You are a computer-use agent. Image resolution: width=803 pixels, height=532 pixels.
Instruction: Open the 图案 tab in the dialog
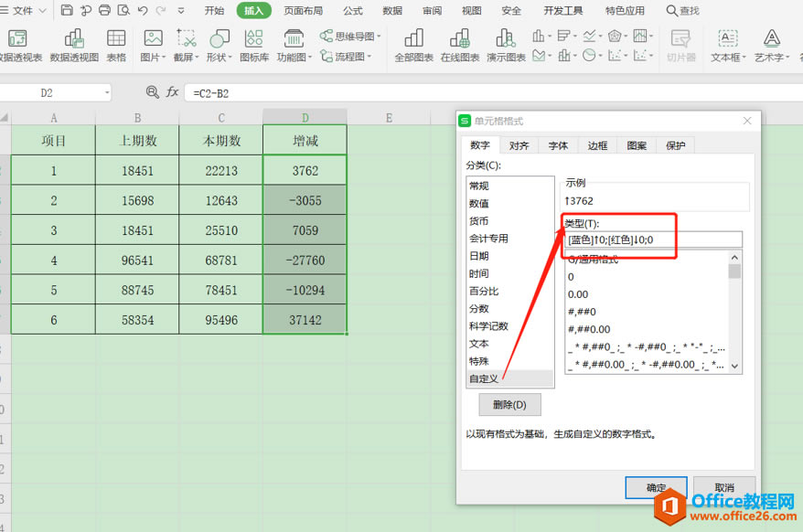[x=637, y=145]
